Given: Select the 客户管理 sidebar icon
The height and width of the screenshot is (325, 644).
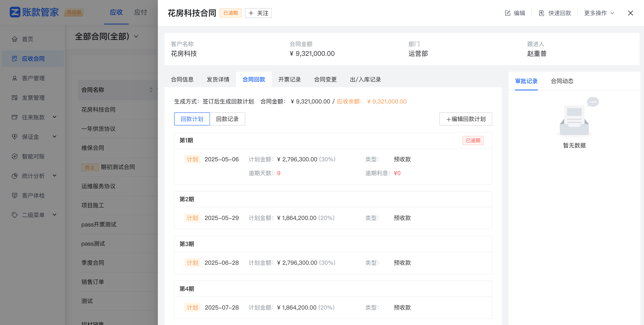Looking at the screenshot, I should [14, 78].
